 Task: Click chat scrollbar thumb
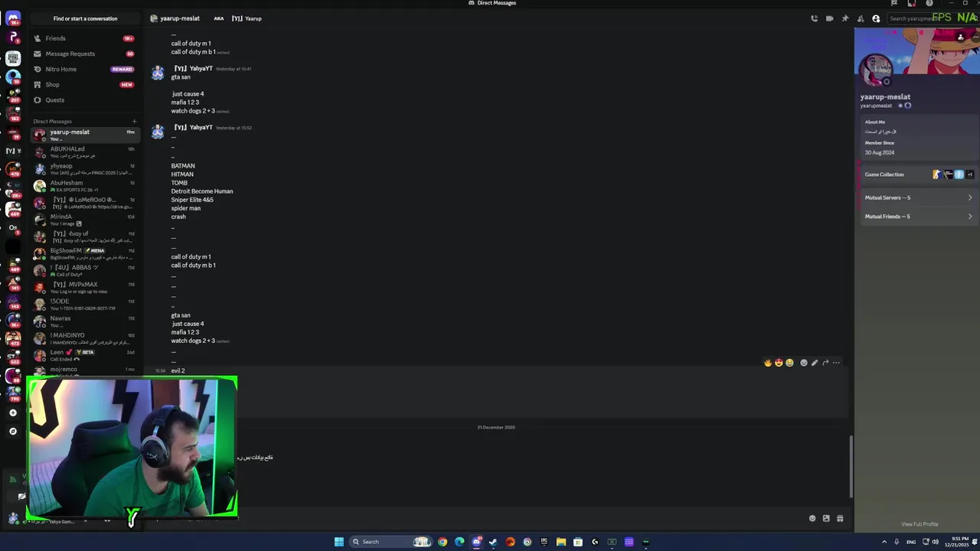click(x=851, y=467)
